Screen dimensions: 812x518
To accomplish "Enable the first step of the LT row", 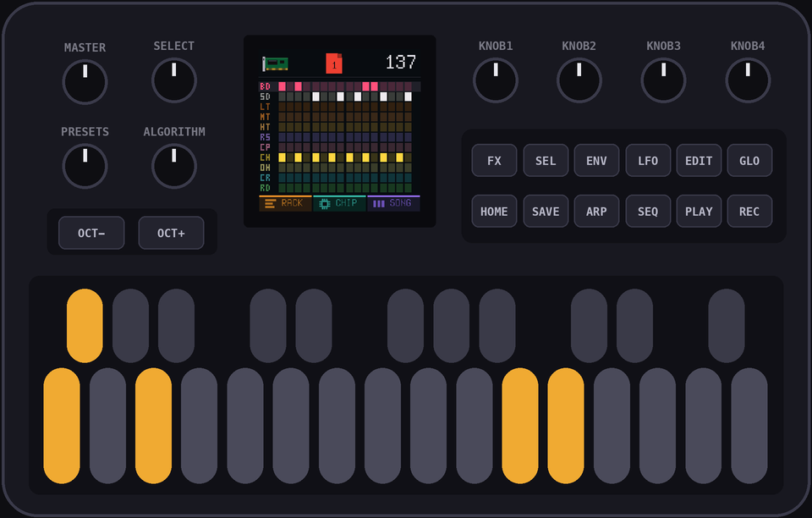I will point(283,107).
